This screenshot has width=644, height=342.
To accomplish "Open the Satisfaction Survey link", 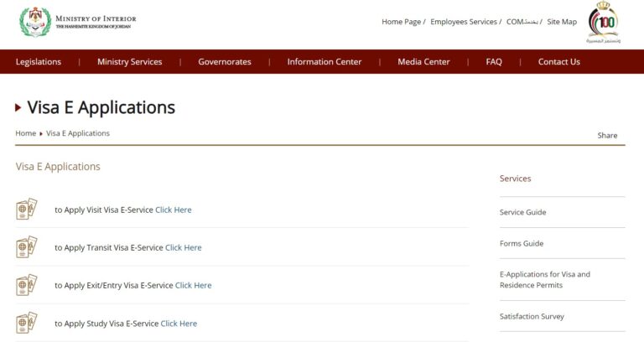I will (x=532, y=317).
